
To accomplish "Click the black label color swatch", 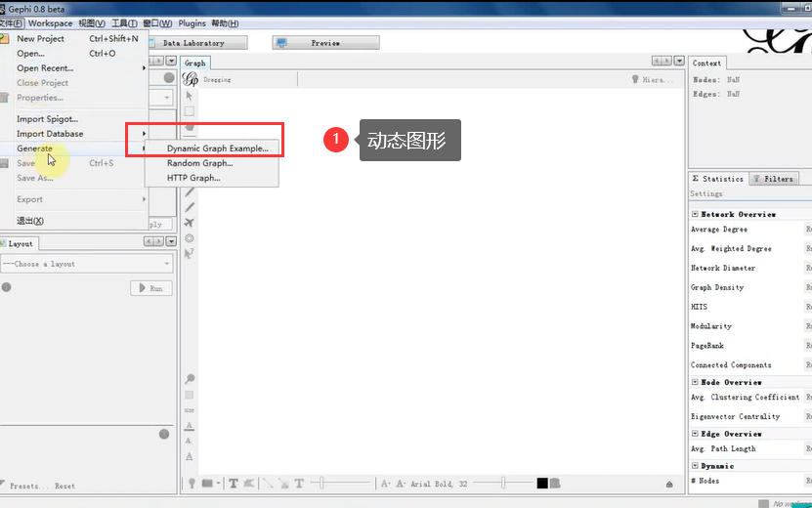I will 542,484.
